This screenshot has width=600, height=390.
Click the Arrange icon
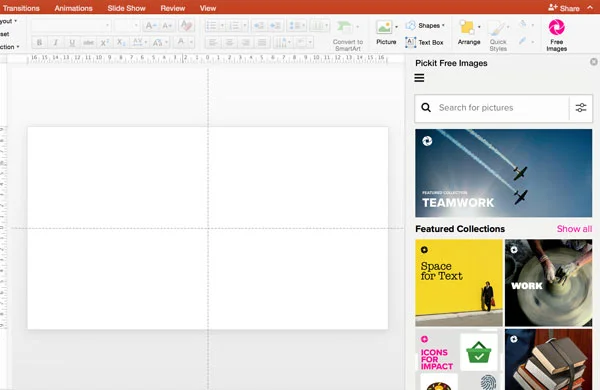(x=467, y=28)
